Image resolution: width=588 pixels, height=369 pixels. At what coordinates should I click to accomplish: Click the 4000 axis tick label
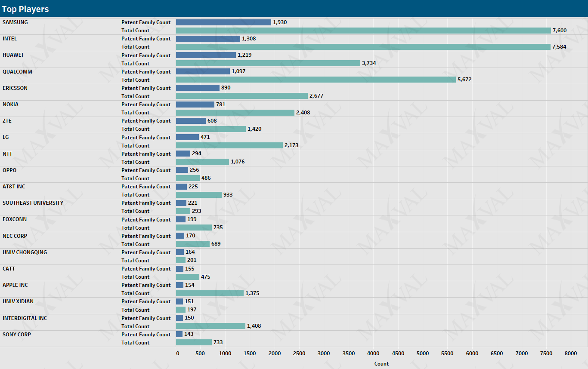[373, 354]
